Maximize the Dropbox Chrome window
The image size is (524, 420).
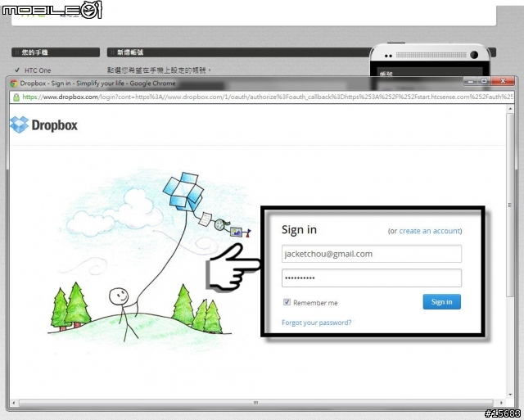484,81
